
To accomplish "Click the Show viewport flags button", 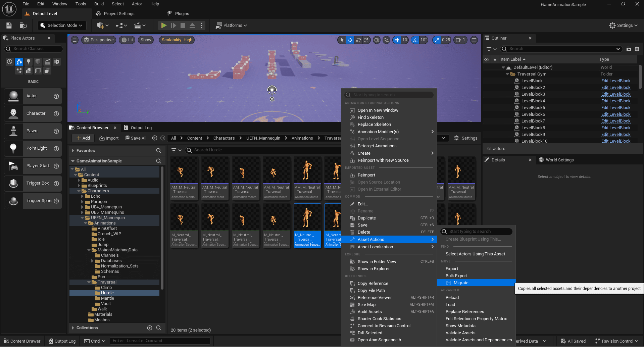I will click(146, 40).
